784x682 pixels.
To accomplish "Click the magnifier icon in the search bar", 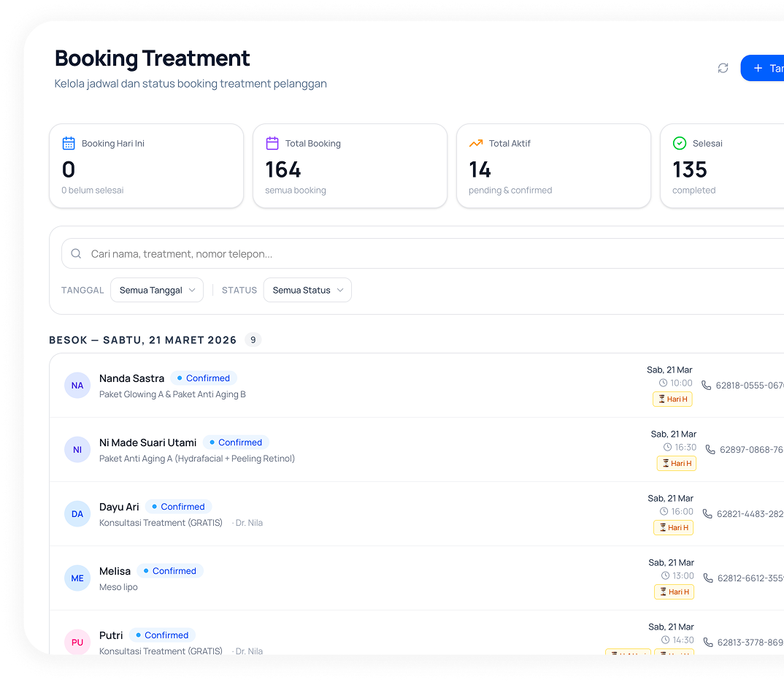I will pos(76,254).
